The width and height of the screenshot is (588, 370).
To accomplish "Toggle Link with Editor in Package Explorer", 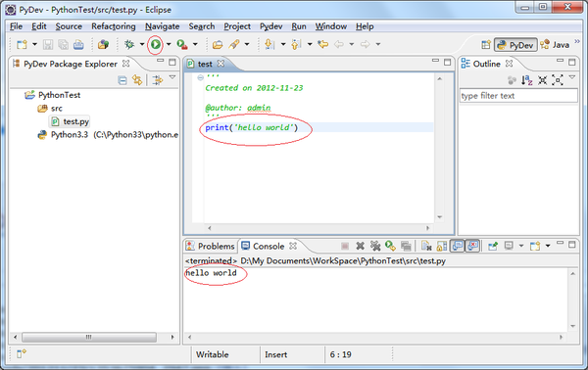I will [137, 80].
